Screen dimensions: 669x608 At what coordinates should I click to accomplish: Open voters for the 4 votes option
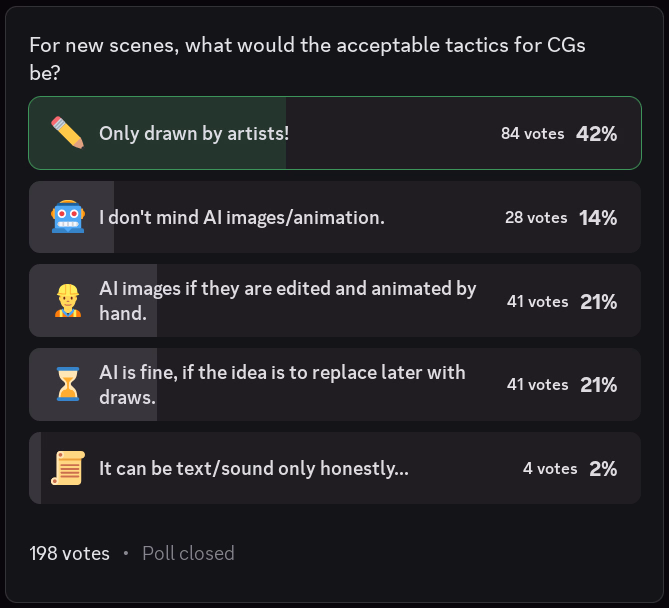[x=549, y=468]
